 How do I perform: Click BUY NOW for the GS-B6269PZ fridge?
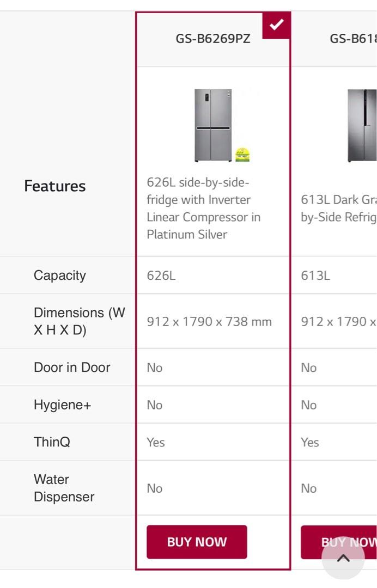pyautogui.click(x=197, y=542)
